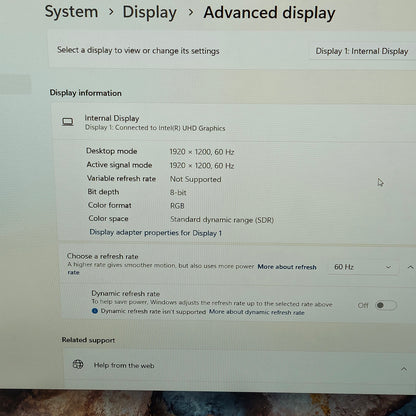The height and width of the screenshot is (416, 416).
Task: Open the Display 1: Internal Display selector
Action: pyautogui.click(x=362, y=51)
